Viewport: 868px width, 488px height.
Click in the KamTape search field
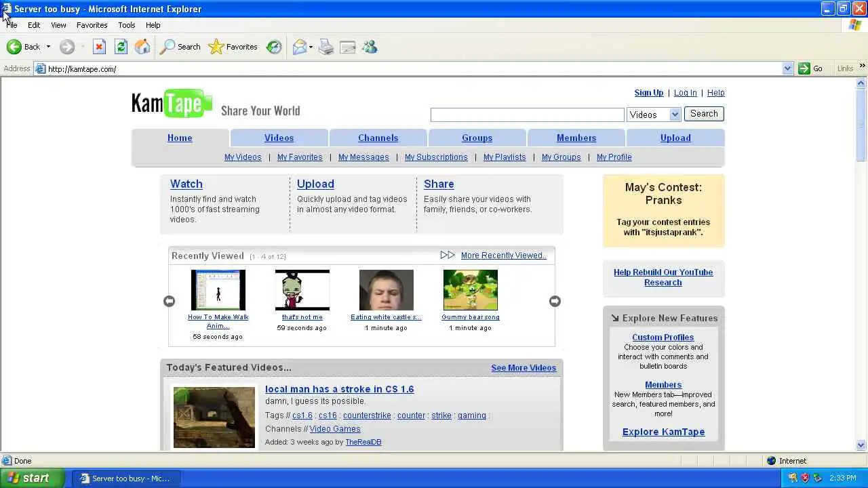(527, 115)
